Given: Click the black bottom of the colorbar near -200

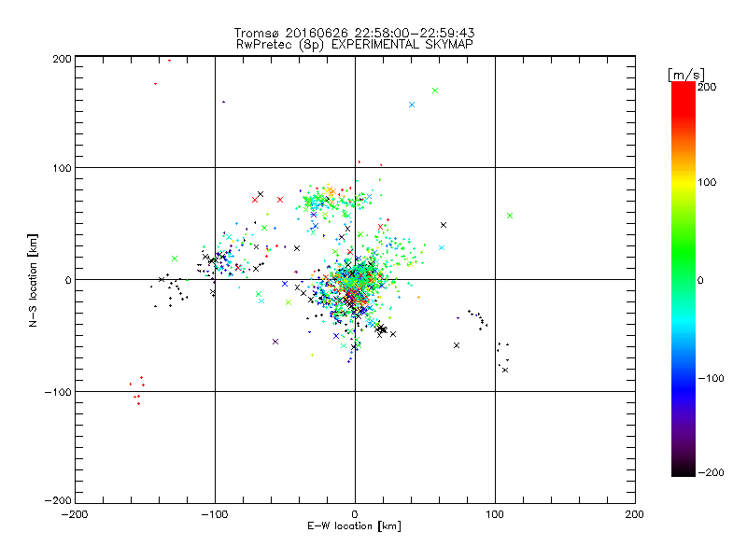Looking at the screenshot, I should [684, 469].
